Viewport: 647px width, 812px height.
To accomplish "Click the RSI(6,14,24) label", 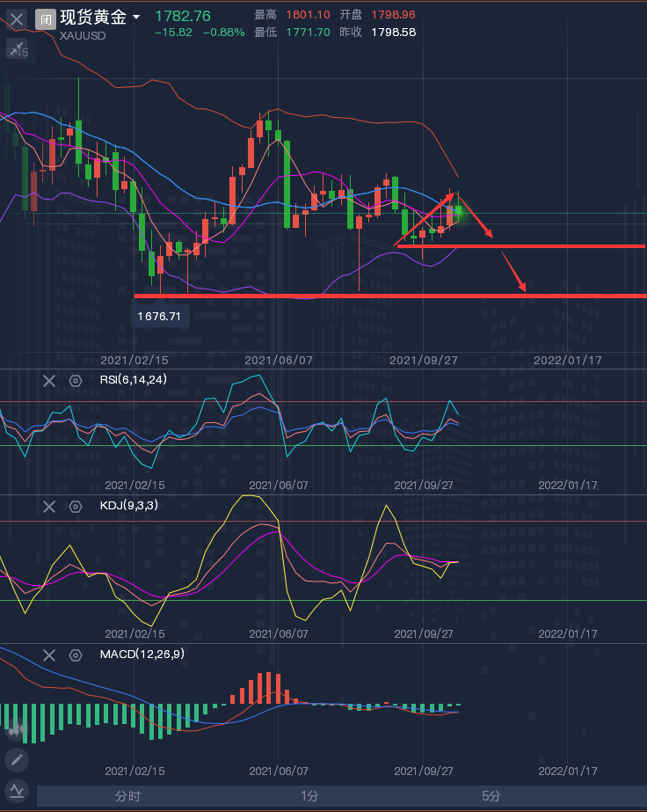I will 134,380.
